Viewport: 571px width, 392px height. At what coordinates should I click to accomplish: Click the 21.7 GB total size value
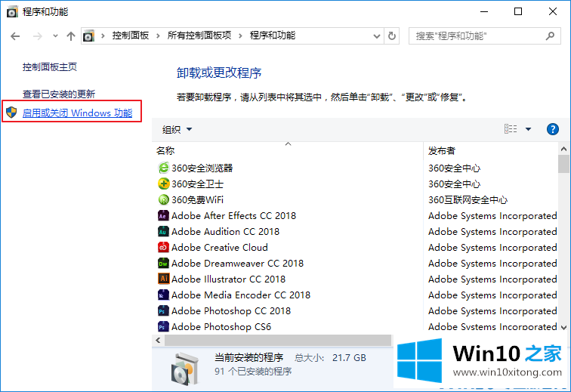[x=349, y=358]
